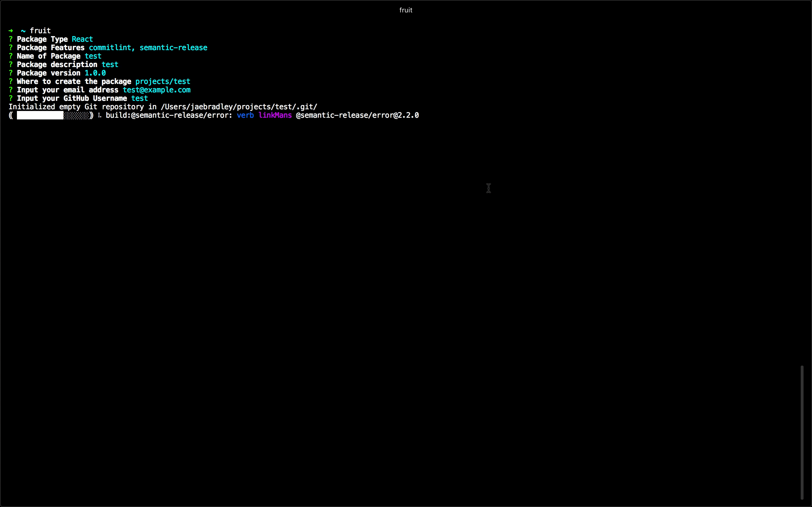Viewport: 812px width, 507px height.
Task: Click the commitlint feature text
Action: (x=110, y=48)
